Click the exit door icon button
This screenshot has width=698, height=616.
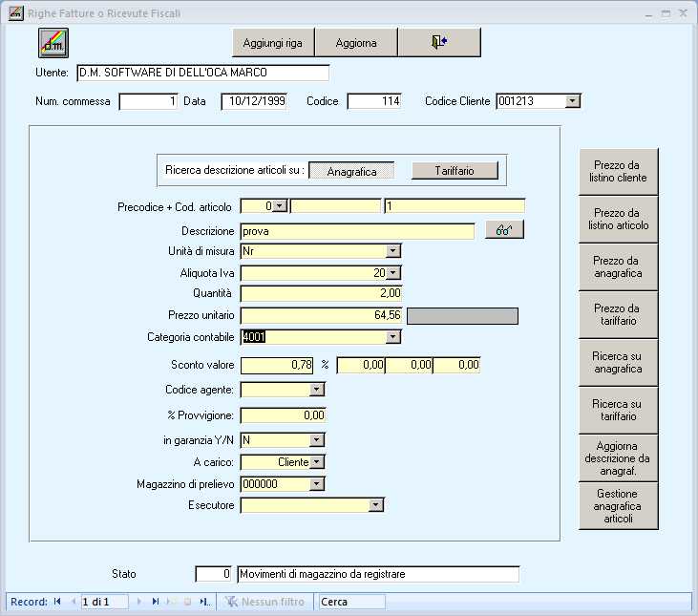pyautogui.click(x=439, y=42)
